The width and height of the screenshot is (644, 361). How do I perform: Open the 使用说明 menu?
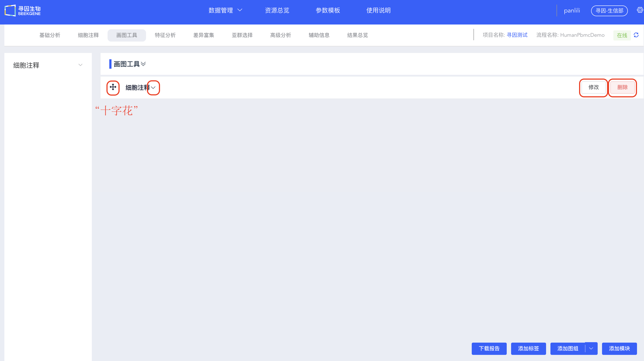[x=378, y=10]
